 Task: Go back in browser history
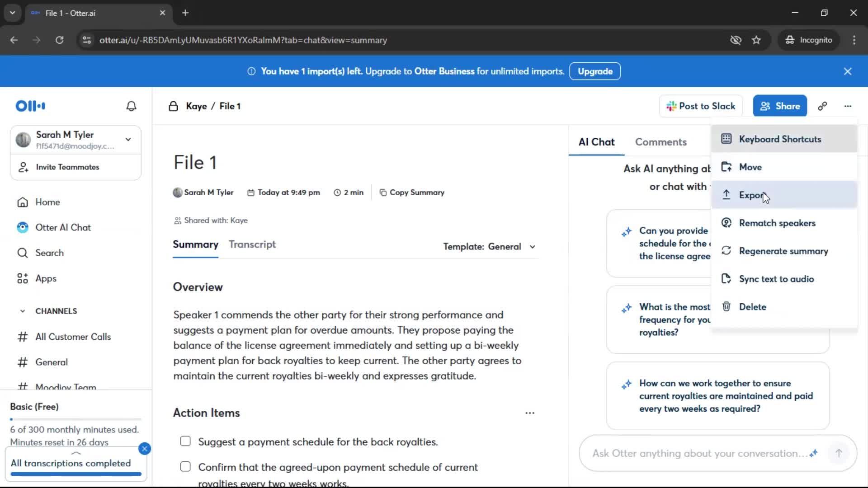coord(14,40)
